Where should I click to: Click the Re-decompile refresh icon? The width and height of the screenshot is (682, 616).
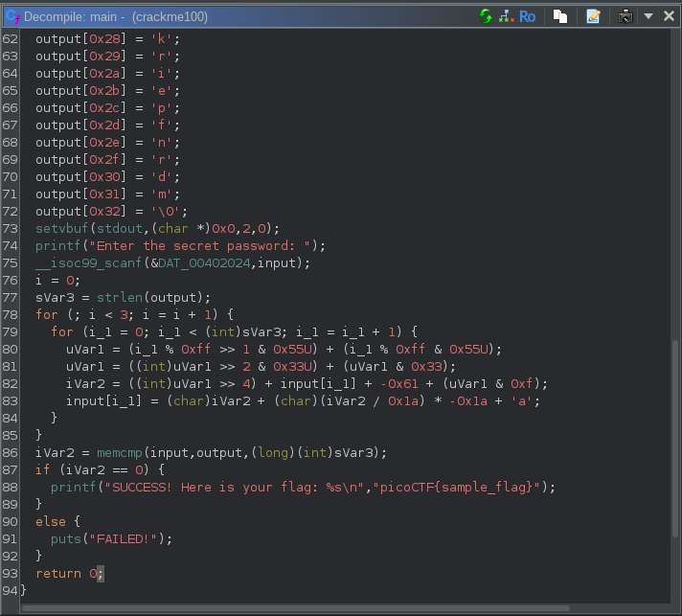[x=486, y=16]
